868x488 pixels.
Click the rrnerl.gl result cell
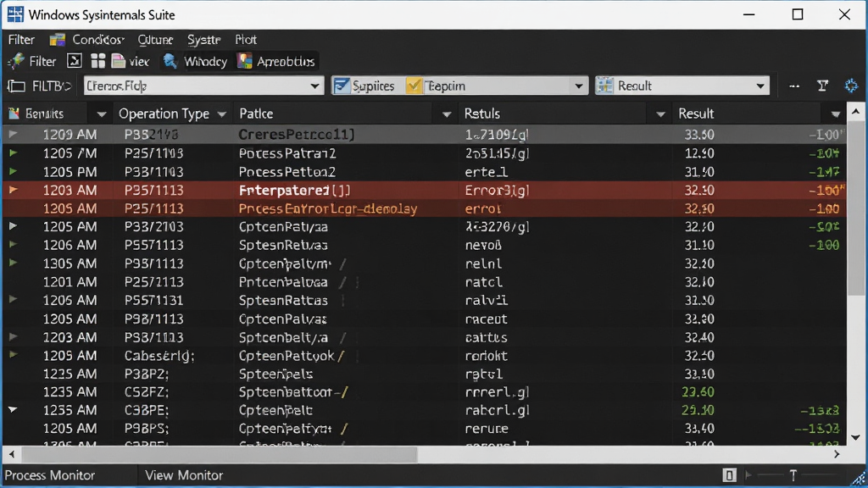[x=497, y=391]
